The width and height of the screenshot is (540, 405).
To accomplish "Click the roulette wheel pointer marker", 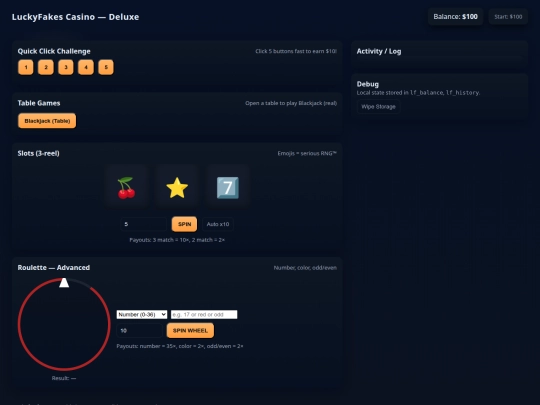I will (x=64, y=283).
